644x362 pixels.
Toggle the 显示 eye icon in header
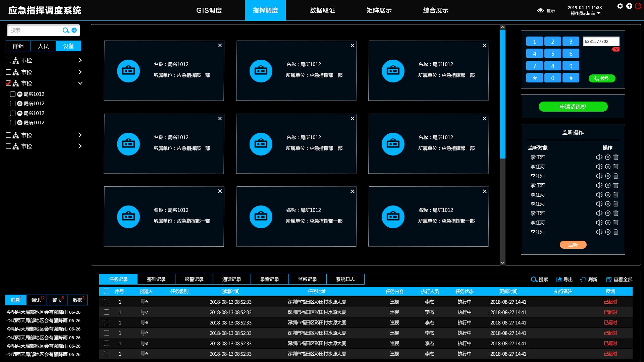(x=540, y=10)
